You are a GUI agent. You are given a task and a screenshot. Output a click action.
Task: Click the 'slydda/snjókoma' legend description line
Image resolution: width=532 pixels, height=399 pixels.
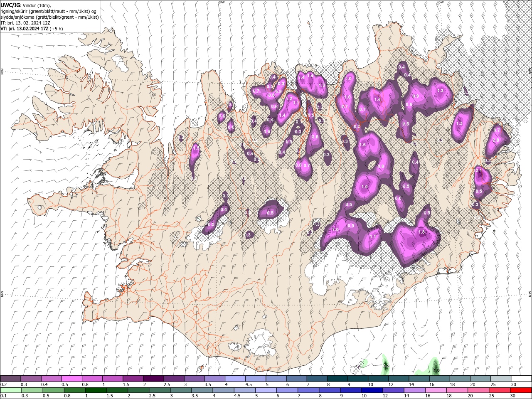coord(49,17)
